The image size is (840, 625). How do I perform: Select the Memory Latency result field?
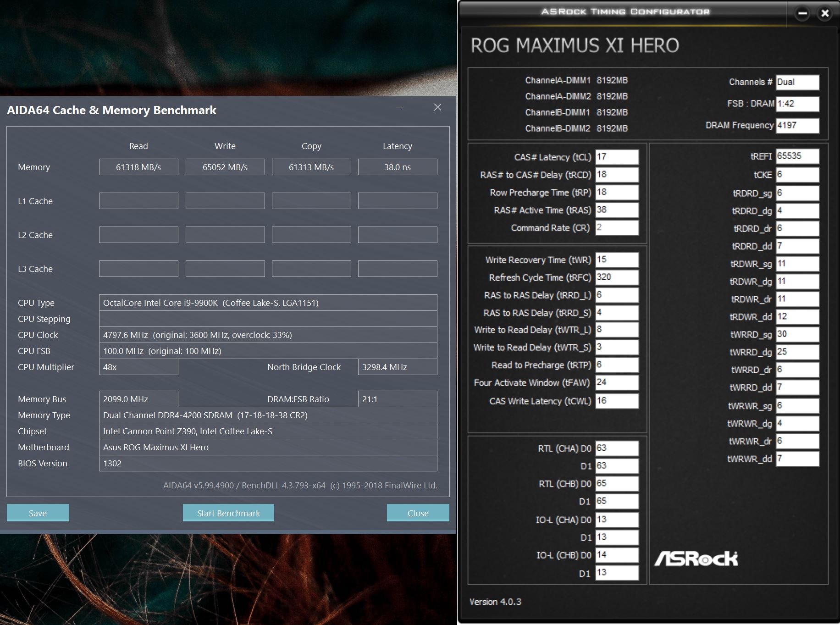click(398, 167)
